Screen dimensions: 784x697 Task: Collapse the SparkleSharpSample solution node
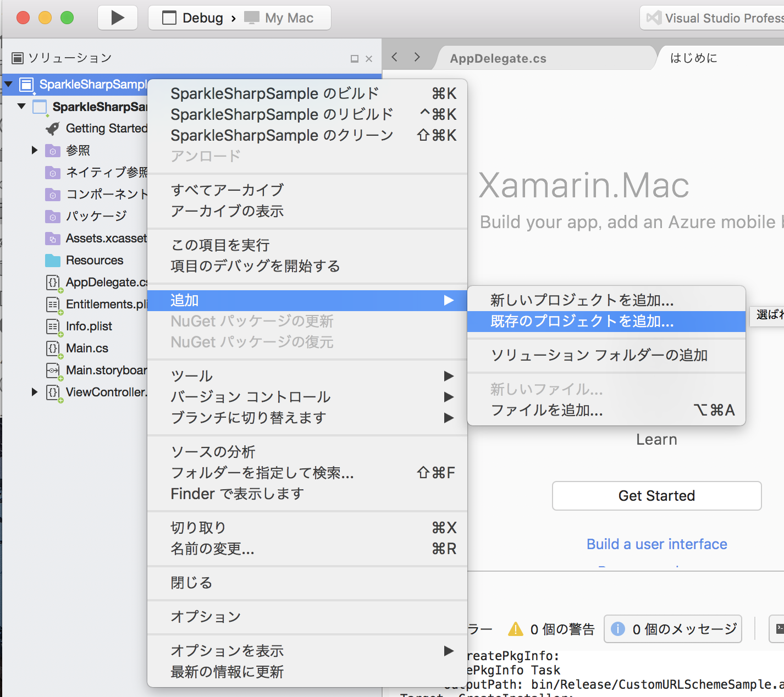pos(9,84)
